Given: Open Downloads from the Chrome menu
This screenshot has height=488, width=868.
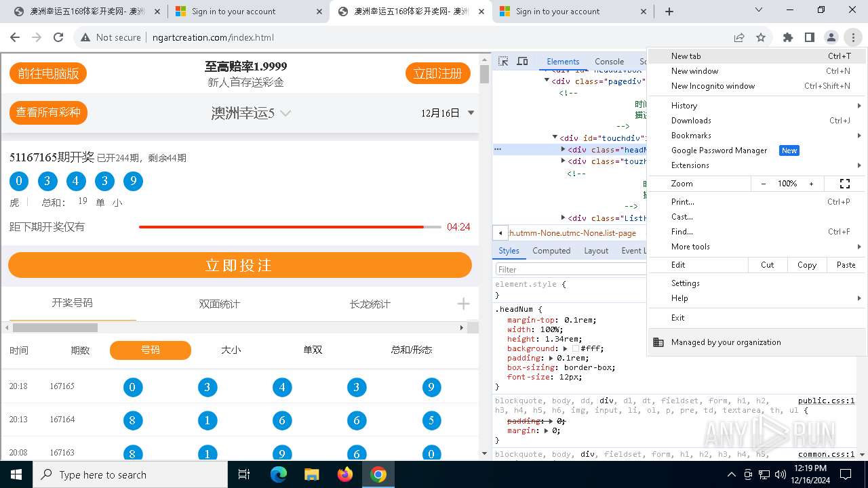Looking at the screenshot, I should [757, 121].
